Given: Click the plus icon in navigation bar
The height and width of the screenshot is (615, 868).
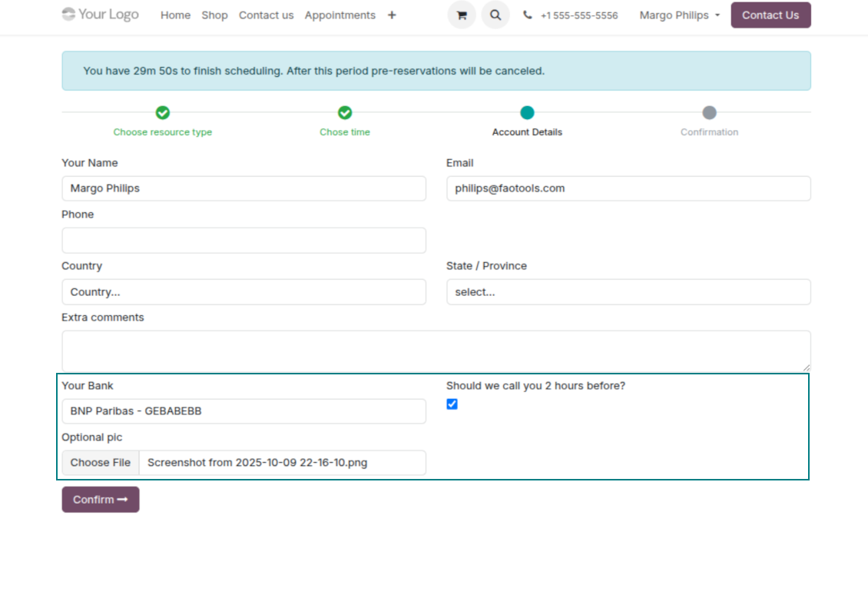Looking at the screenshot, I should pos(392,15).
